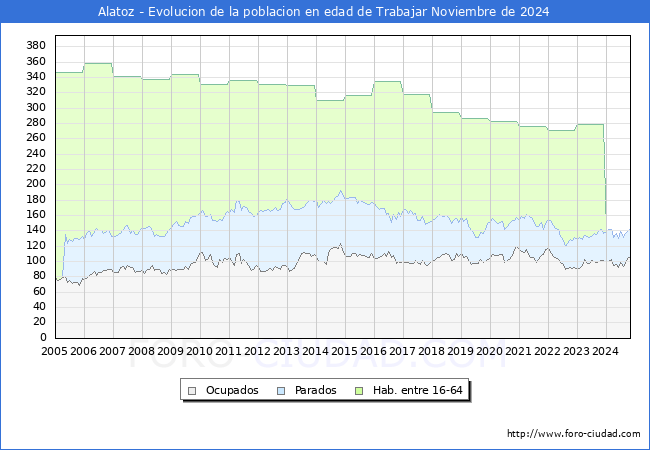Click the 320 y-axis value
The width and height of the screenshot is (650, 450).
point(36,92)
